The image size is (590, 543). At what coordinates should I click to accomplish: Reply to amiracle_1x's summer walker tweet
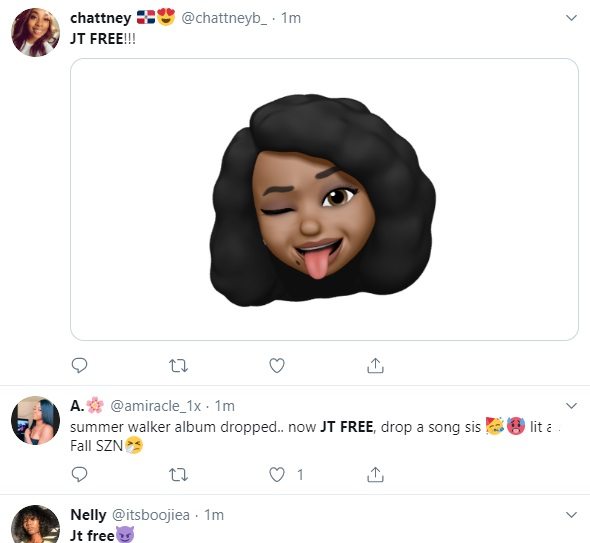79,474
